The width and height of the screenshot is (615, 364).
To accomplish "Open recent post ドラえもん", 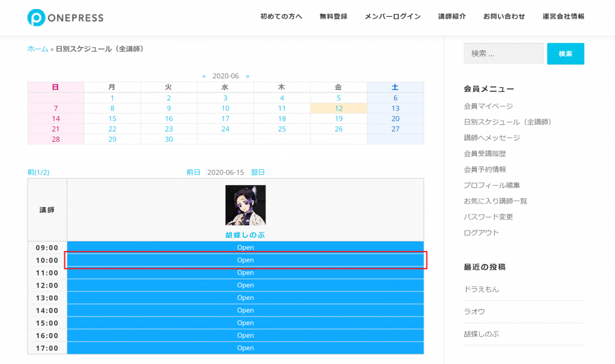I will pos(481,290).
